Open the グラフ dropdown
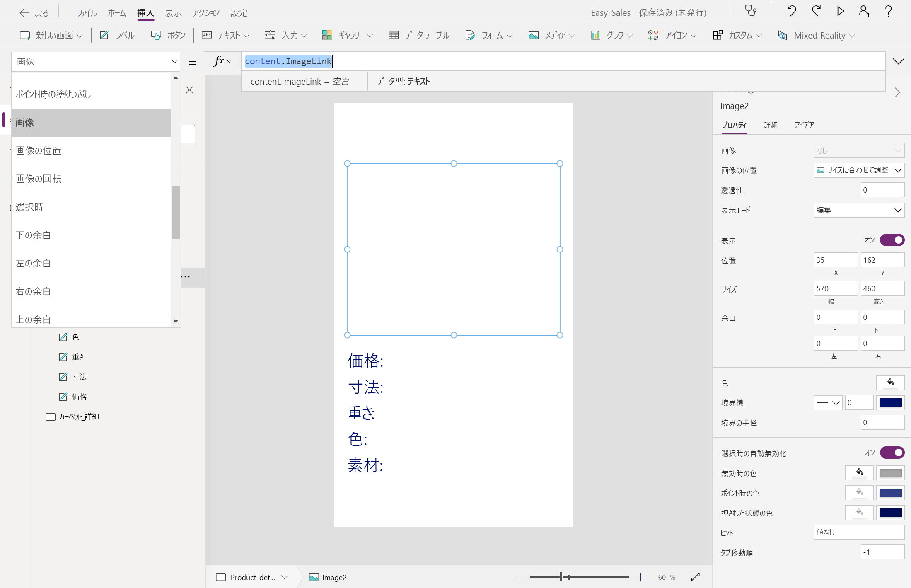The width and height of the screenshot is (911, 588). click(x=612, y=35)
